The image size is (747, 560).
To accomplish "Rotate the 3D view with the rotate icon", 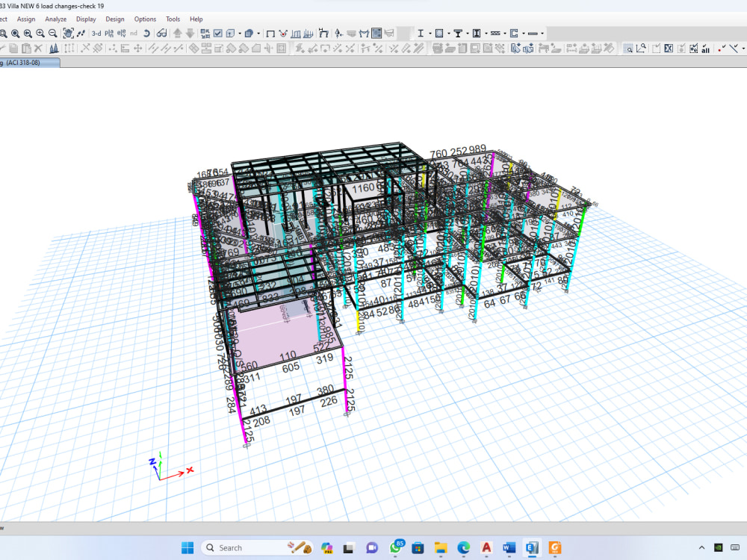I will point(146,33).
